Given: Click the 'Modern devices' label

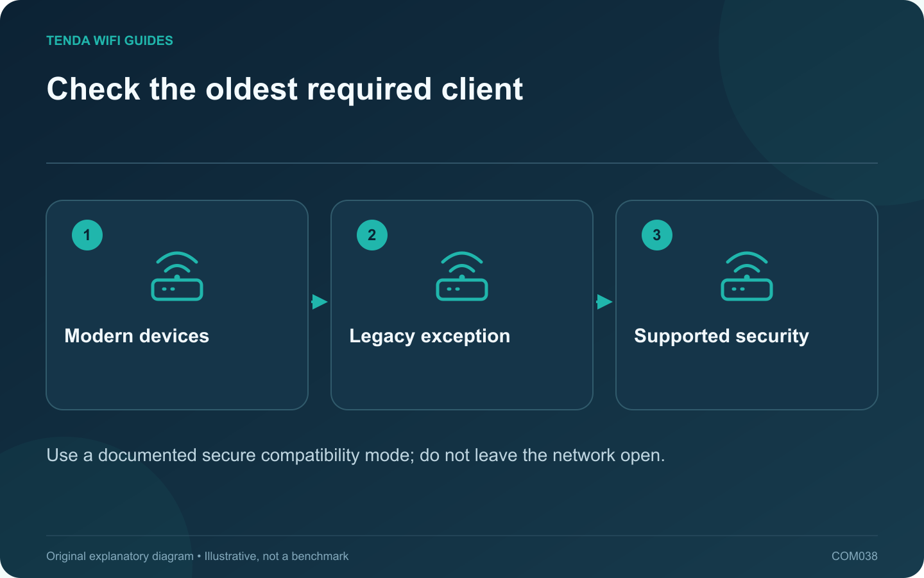Looking at the screenshot, I should (137, 336).
